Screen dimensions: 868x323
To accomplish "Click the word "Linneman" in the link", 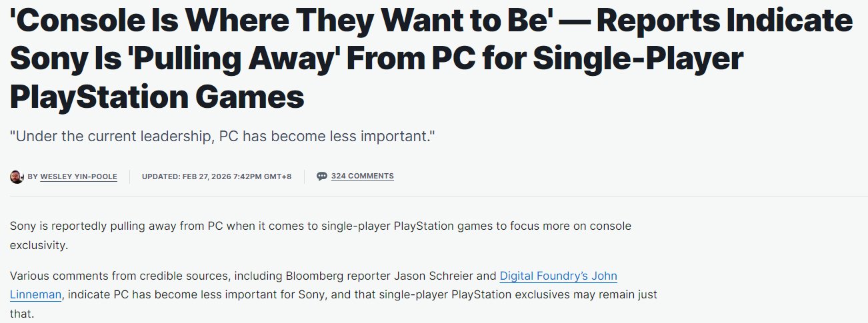I will tap(36, 294).
